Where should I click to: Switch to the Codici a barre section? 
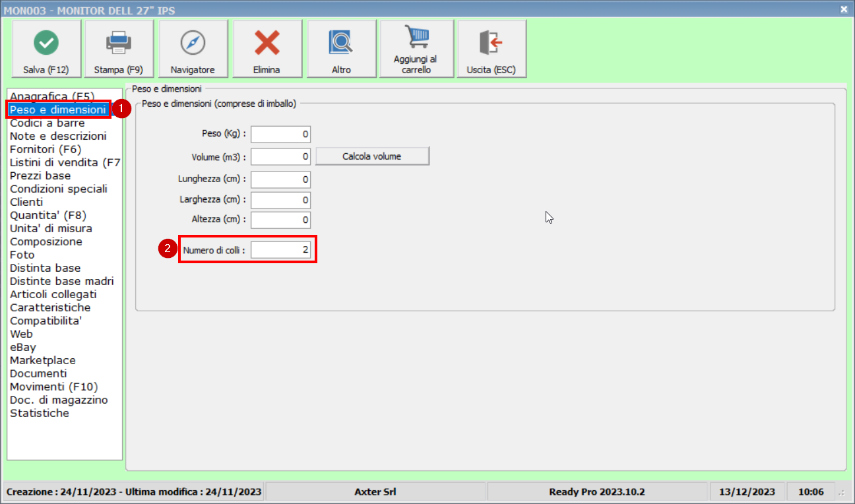[x=47, y=123]
